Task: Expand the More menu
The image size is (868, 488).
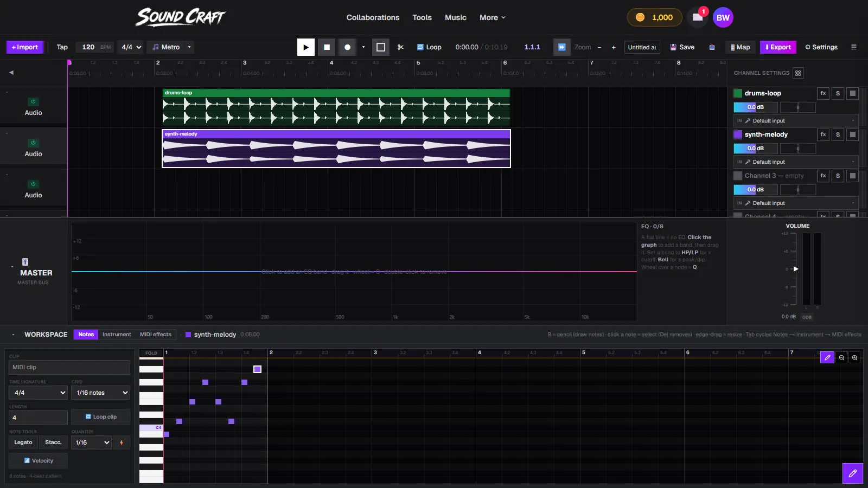Action: coord(493,17)
